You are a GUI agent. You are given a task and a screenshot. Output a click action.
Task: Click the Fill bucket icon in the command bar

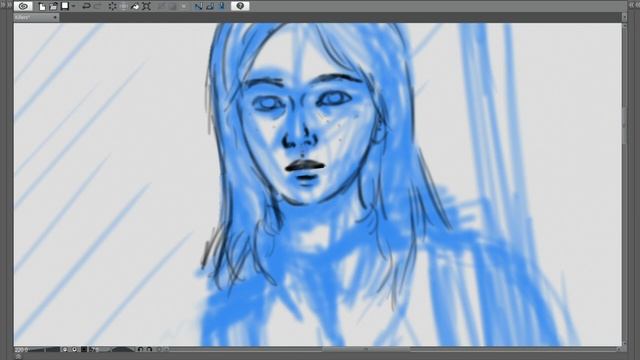[135, 7]
